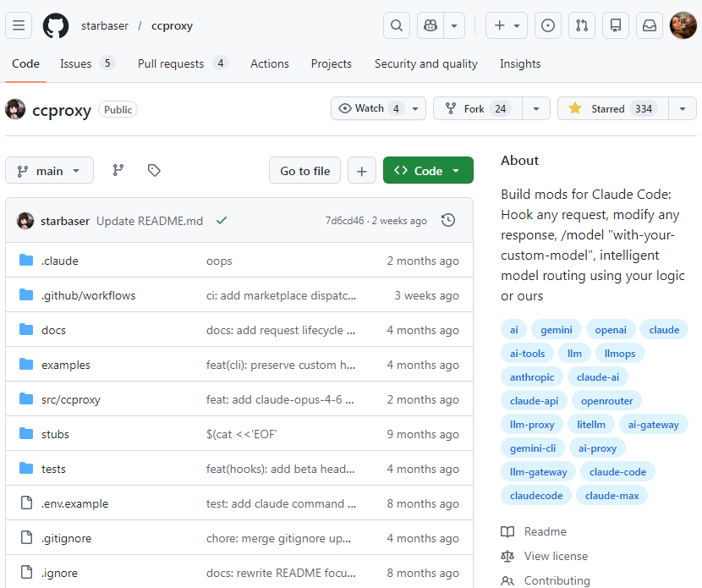Select the gemini topic tag
Screen dimensions: 702x588
tap(556, 330)
